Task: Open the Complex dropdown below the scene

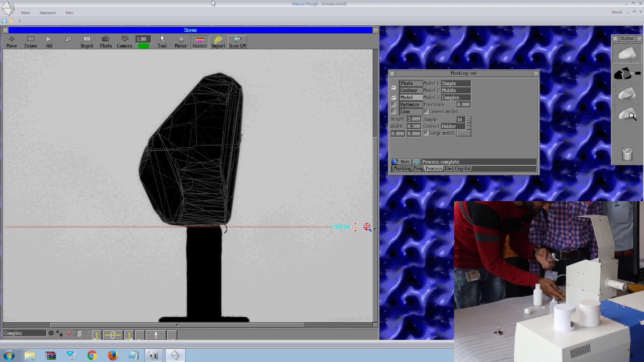Action: (x=25, y=333)
